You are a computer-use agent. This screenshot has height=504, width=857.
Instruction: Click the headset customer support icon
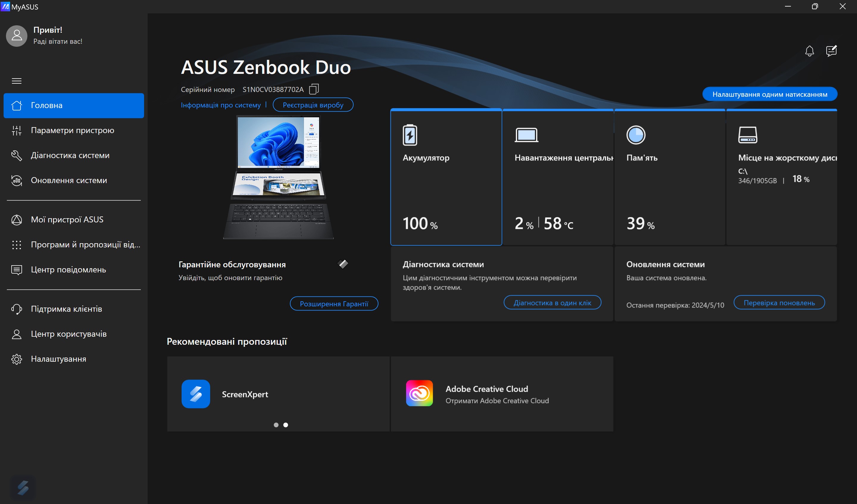[x=17, y=309]
